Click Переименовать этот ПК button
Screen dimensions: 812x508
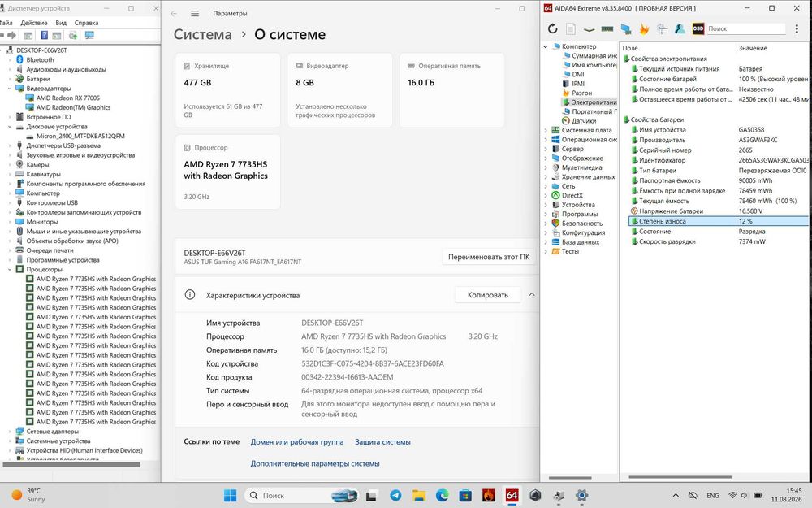coord(488,257)
